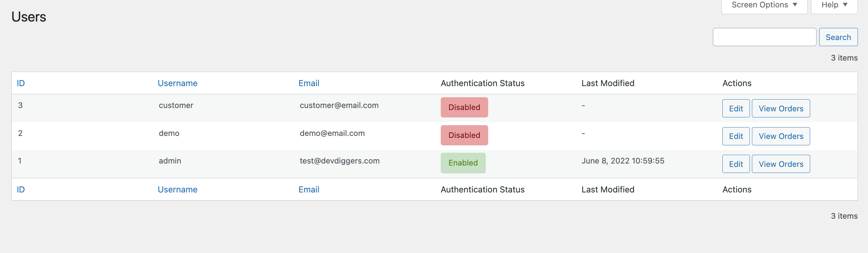
Task: Sort by Username in table header
Action: [x=177, y=83]
